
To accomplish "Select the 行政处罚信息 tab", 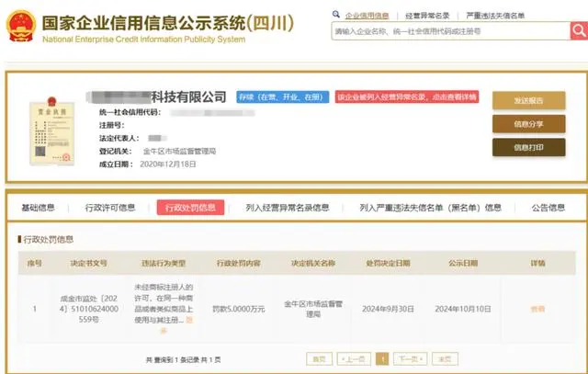I will [x=190, y=208].
